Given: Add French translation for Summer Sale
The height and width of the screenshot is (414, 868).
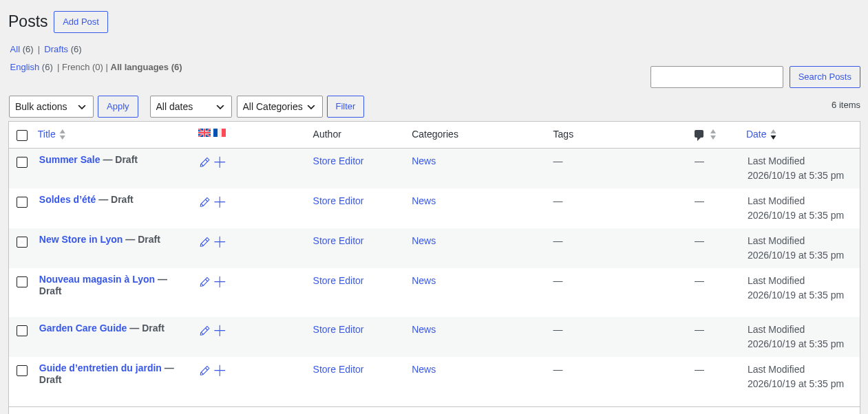Looking at the screenshot, I should pos(220,162).
